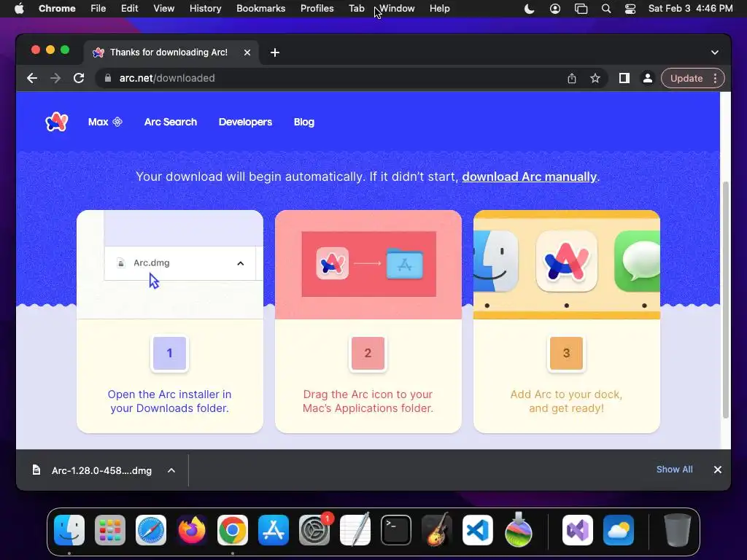This screenshot has width=747, height=560.
Task: Click the step 2 drag-to-Applications image
Action: 368,264
